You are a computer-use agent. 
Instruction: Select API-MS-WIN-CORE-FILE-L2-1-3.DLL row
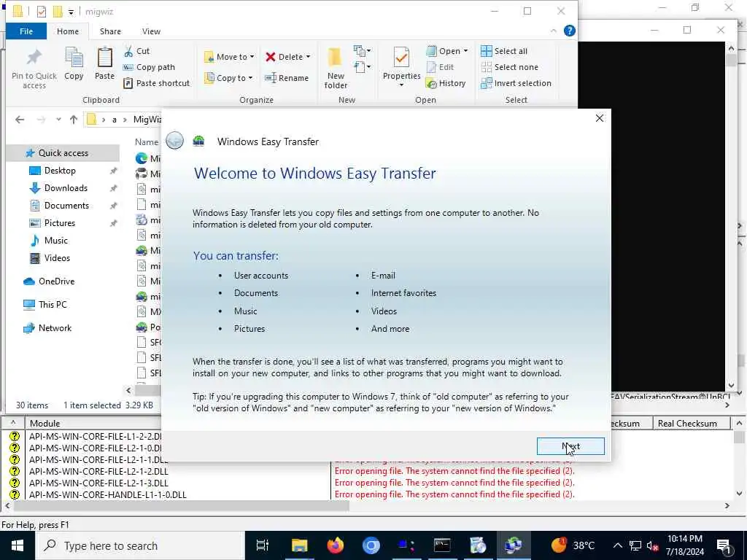coord(98,483)
